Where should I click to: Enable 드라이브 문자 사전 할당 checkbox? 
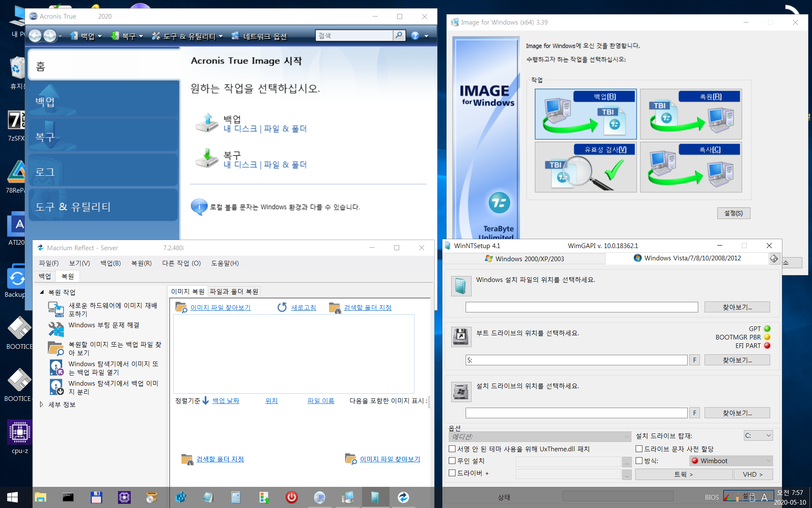click(x=639, y=449)
